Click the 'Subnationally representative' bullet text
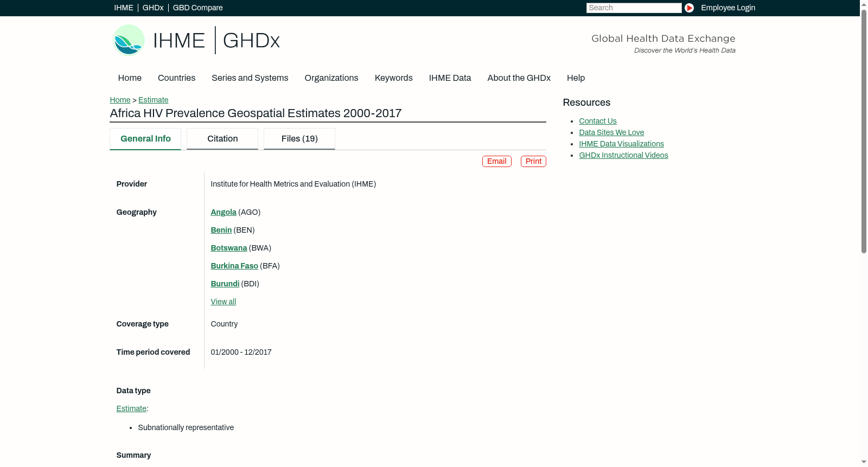The image size is (868, 467). click(186, 427)
